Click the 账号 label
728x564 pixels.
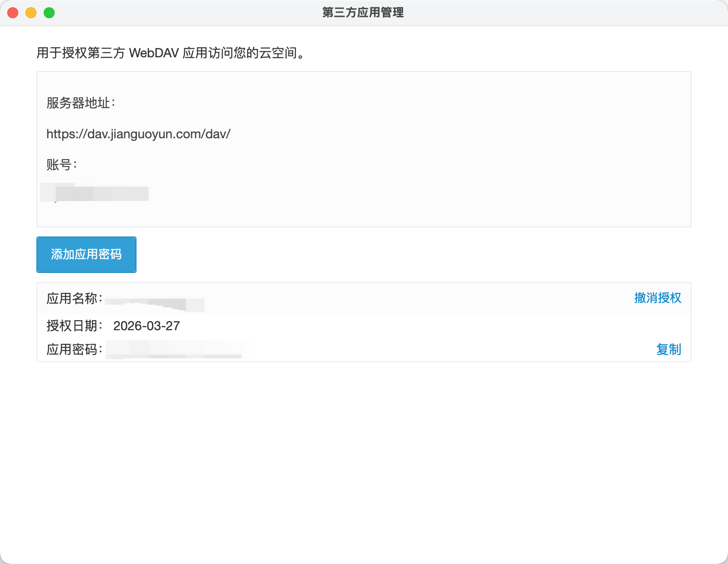tap(61, 164)
